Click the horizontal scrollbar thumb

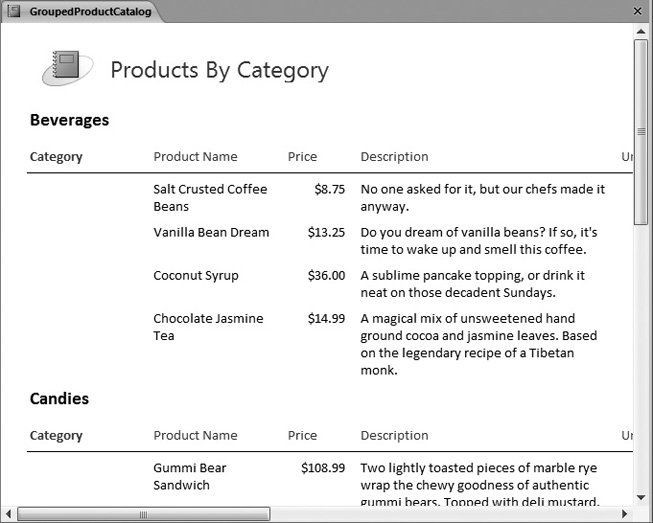click(x=143, y=514)
